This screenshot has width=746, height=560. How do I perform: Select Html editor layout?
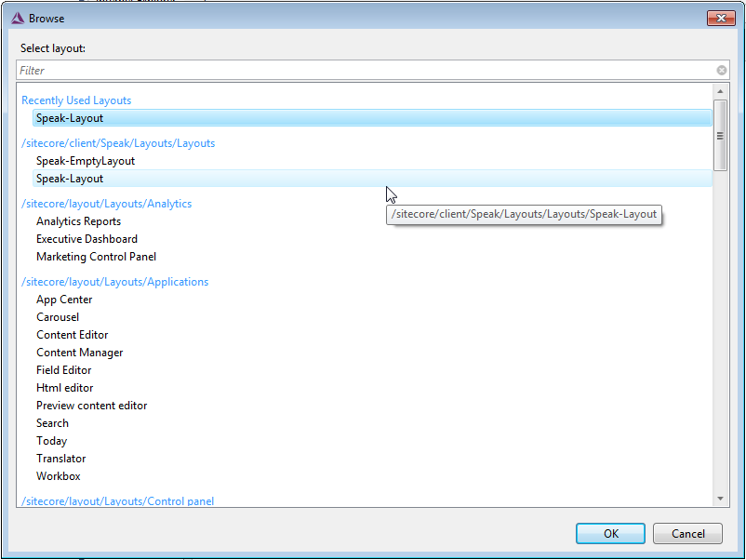tap(372, 387)
